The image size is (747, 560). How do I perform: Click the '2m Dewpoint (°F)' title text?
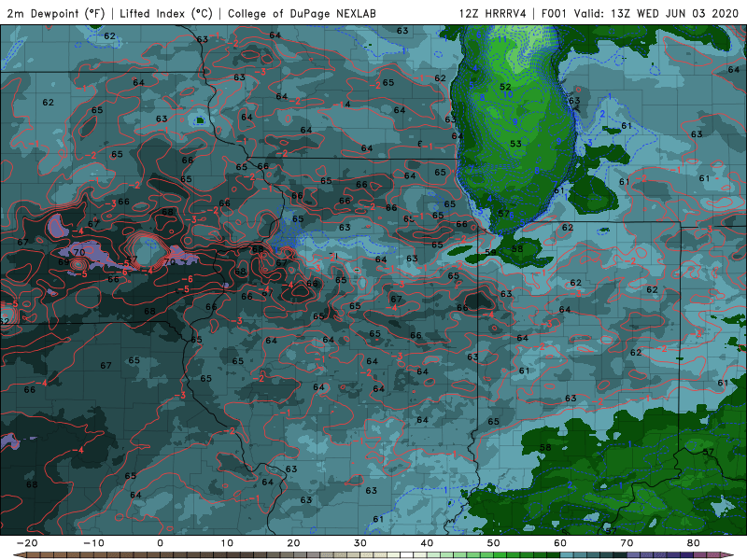tap(55, 13)
